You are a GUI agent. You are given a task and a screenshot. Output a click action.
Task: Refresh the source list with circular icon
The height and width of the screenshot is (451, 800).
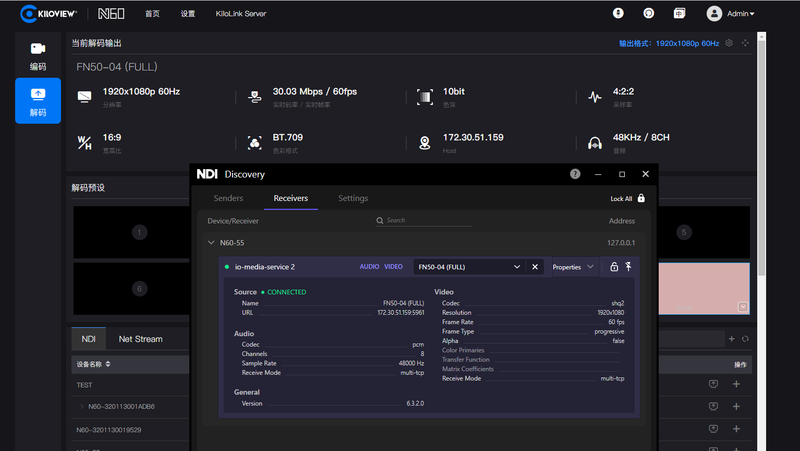coord(745,339)
